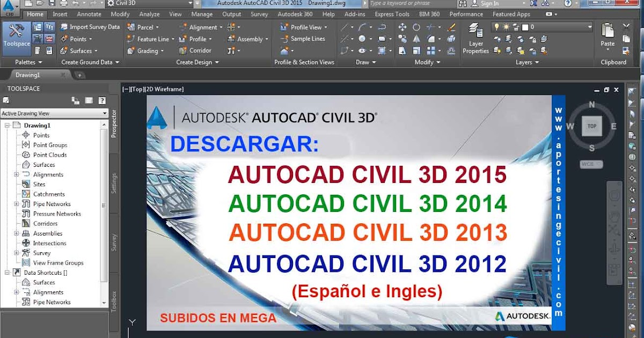Click the Toolspace palette button

pyautogui.click(x=16, y=38)
